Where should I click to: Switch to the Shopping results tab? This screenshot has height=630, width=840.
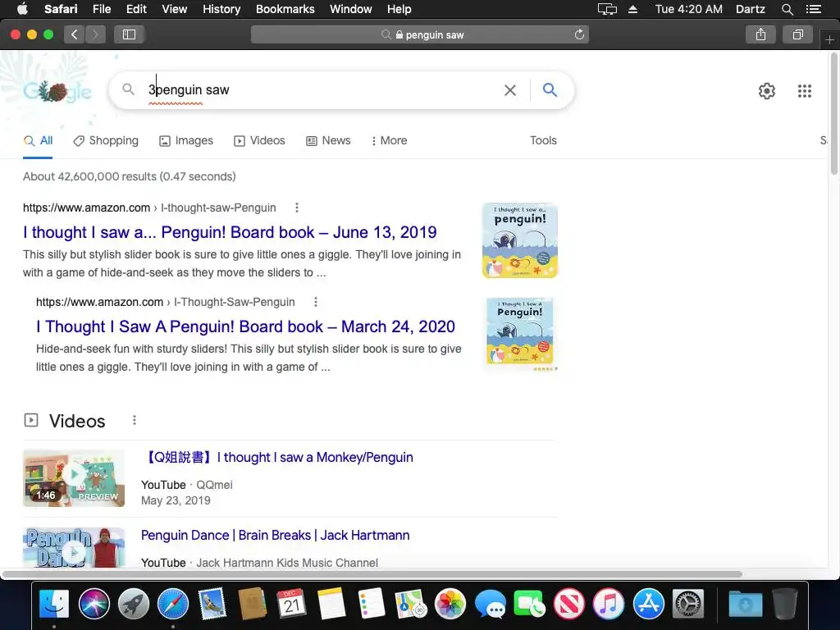coord(106,140)
